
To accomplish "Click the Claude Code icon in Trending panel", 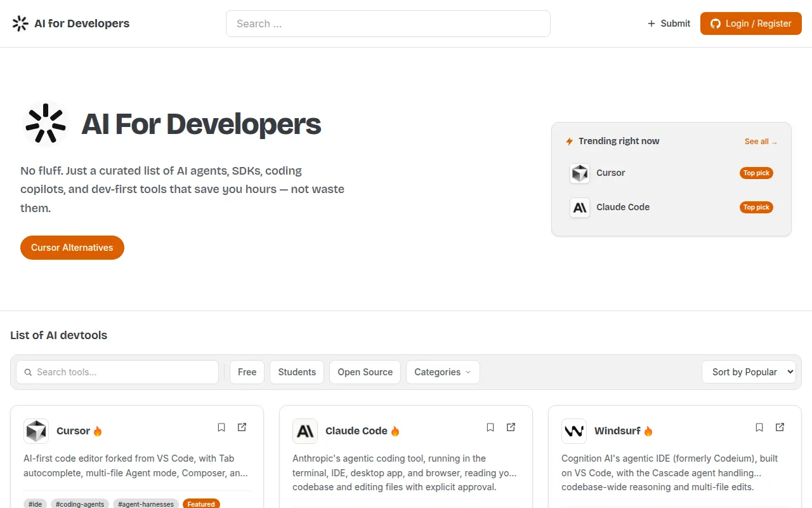I will click(580, 208).
